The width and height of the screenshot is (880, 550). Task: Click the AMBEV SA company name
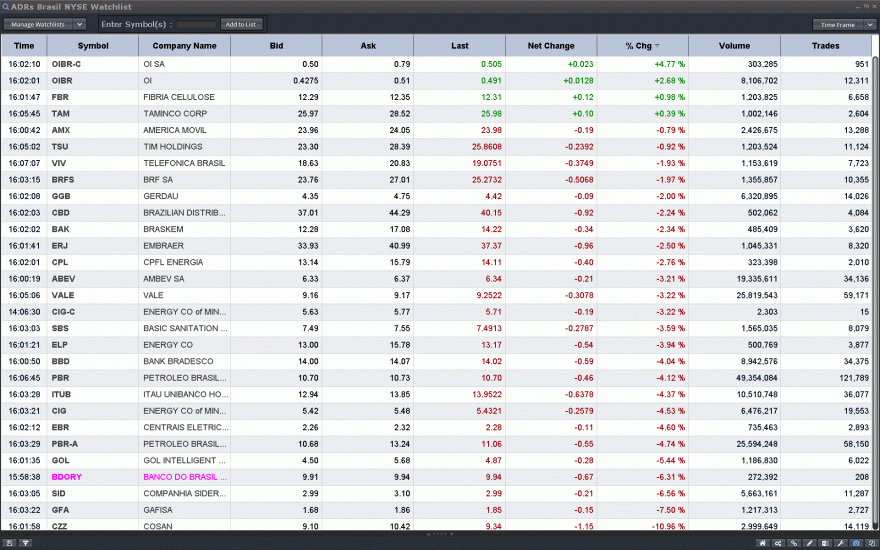[165, 279]
